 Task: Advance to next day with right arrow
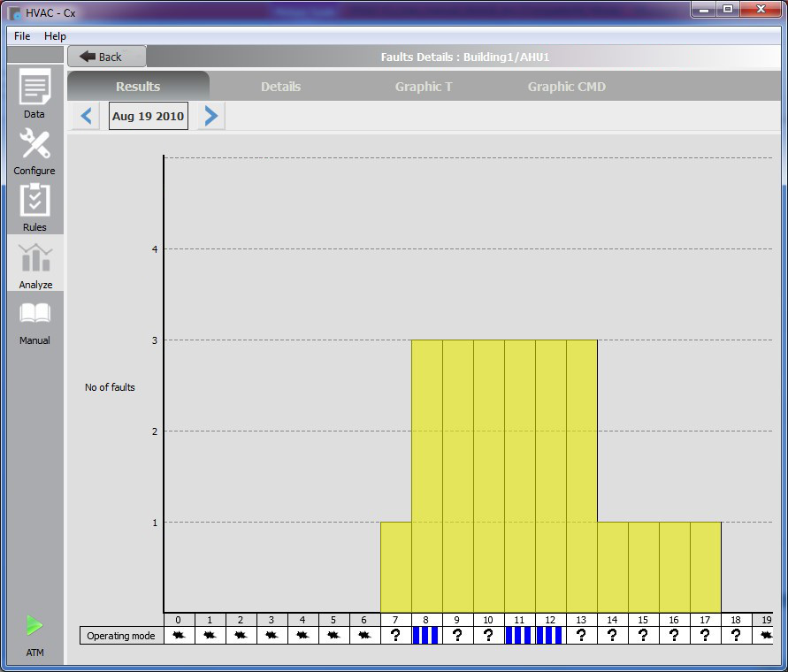(210, 116)
